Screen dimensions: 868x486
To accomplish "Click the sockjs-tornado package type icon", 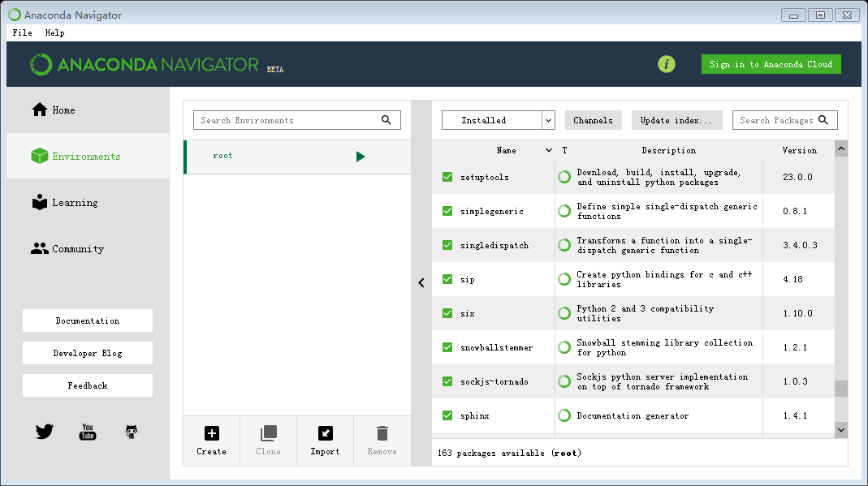I will (x=564, y=381).
